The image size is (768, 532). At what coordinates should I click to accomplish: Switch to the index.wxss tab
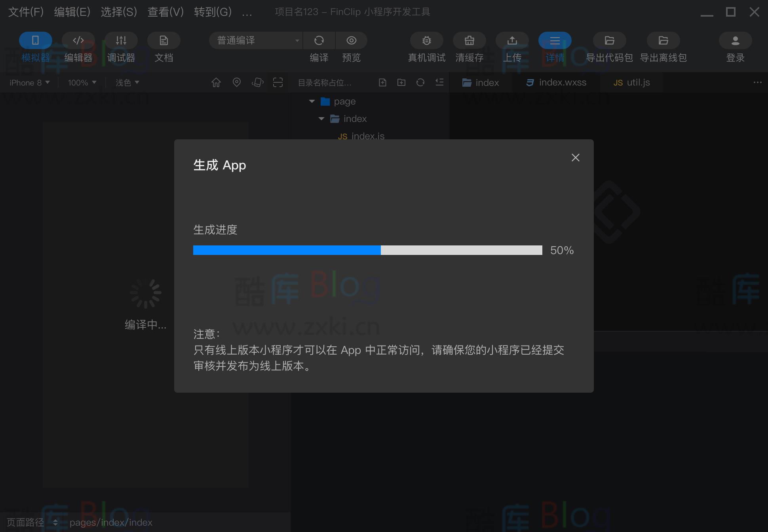click(555, 82)
